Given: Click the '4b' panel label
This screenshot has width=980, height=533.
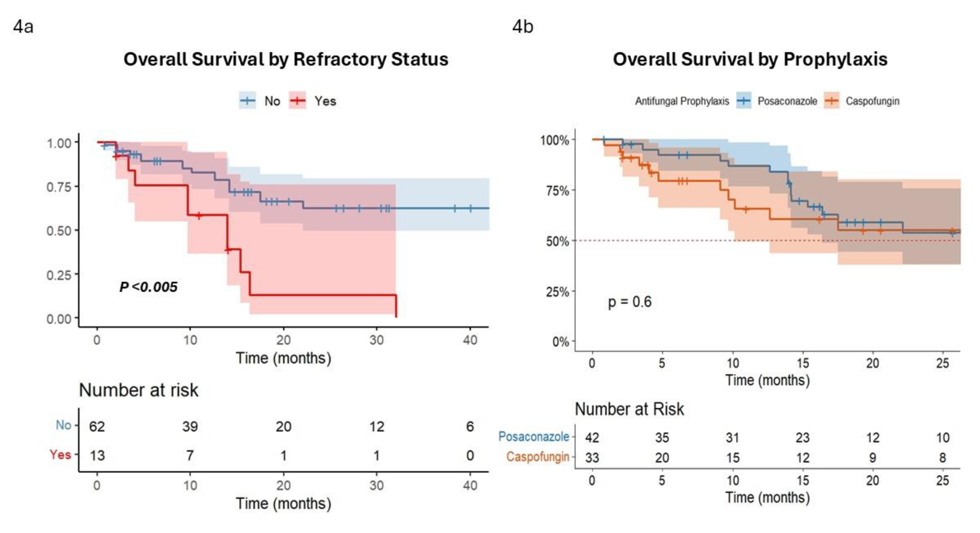Looking at the screenshot, I should click(x=523, y=27).
